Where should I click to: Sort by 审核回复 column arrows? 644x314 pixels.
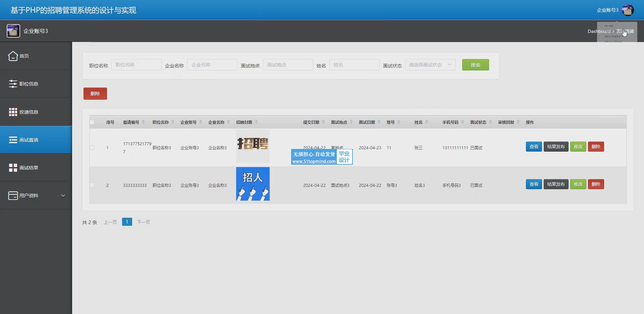[518, 122]
